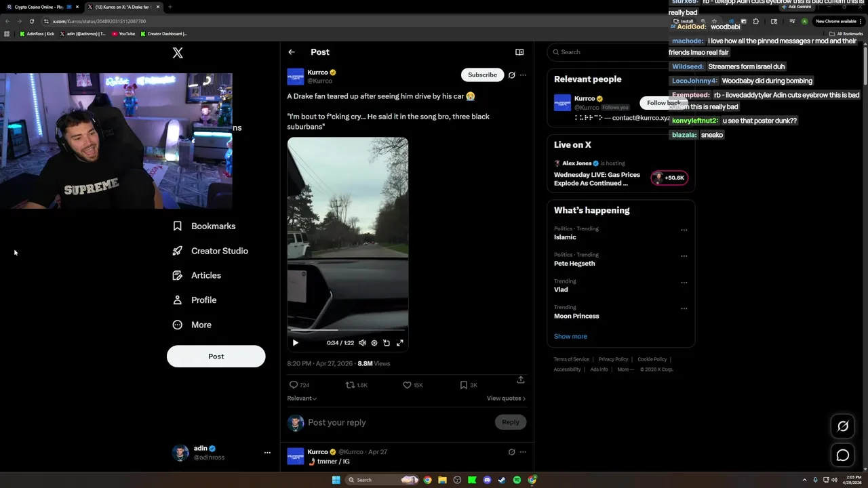Click the reply bubble with 724 replies

(x=300, y=385)
